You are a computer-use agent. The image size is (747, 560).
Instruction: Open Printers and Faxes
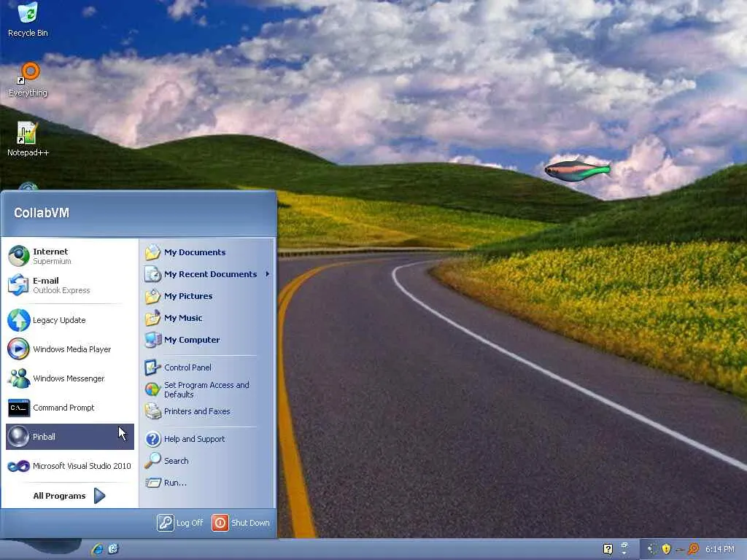tap(207, 411)
